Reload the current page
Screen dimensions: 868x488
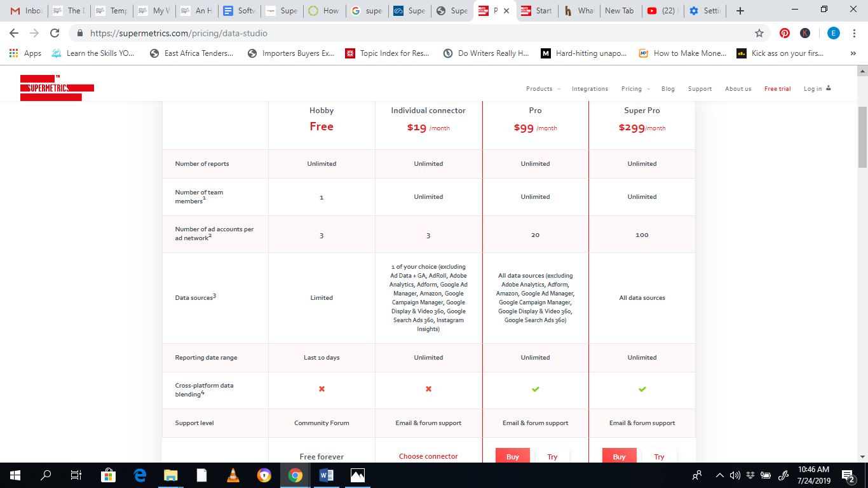(x=55, y=33)
